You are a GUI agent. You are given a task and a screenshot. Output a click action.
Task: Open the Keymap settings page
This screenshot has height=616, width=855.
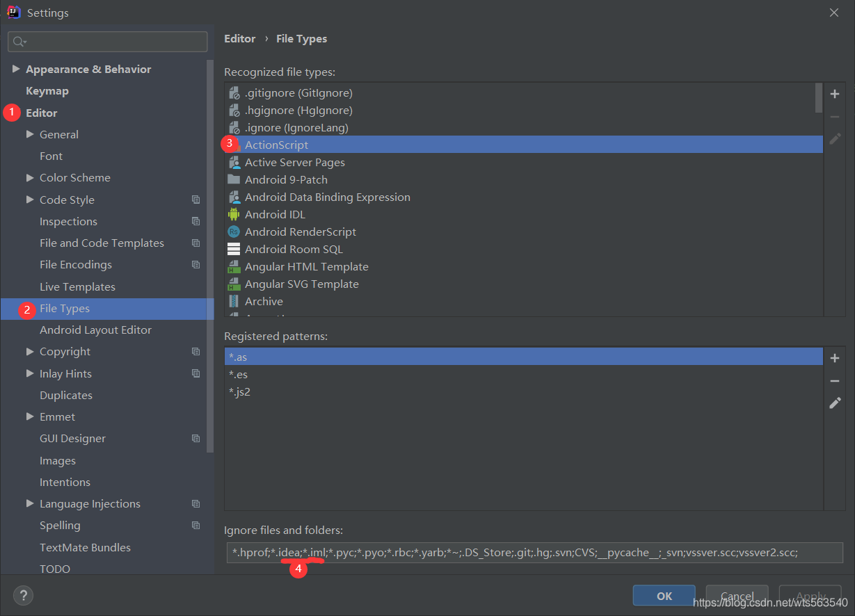pyautogui.click(x=47, y=91)
